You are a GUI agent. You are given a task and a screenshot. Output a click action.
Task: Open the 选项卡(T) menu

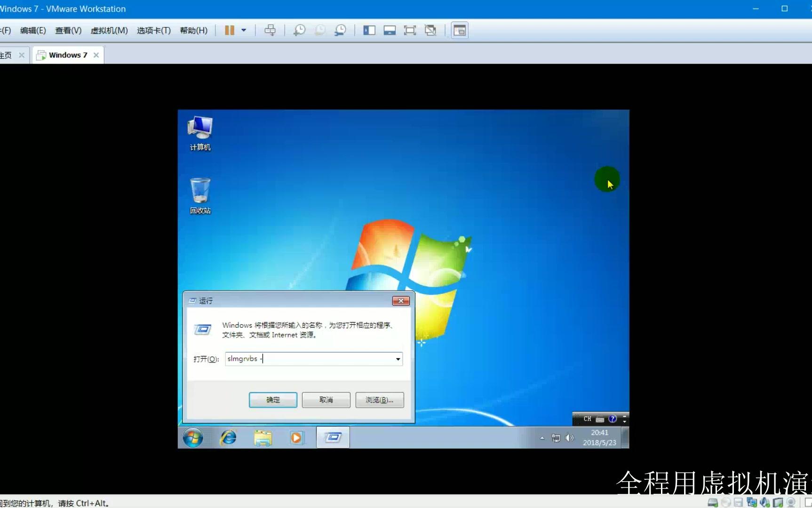(x=154, y=30)
